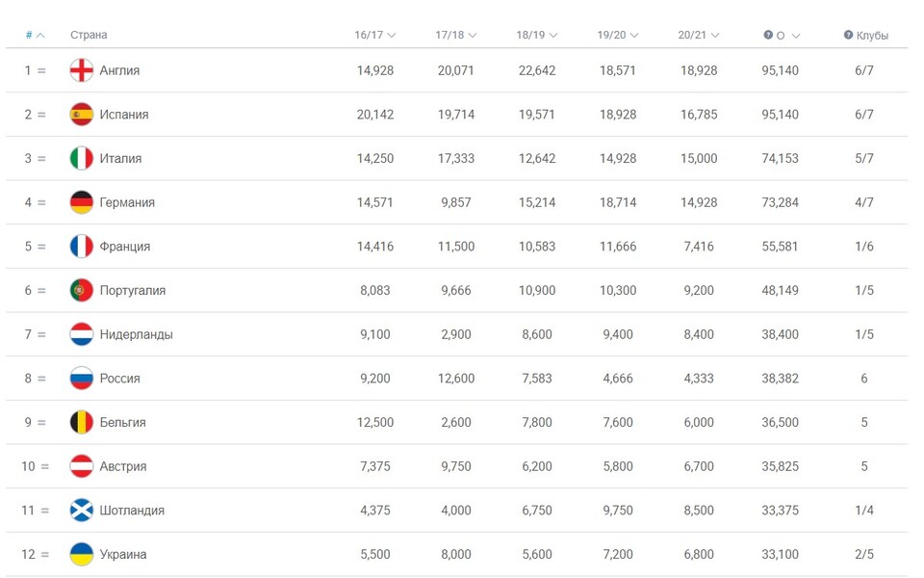
Task: Click the Клубы column header
Action: click(872, 36)
